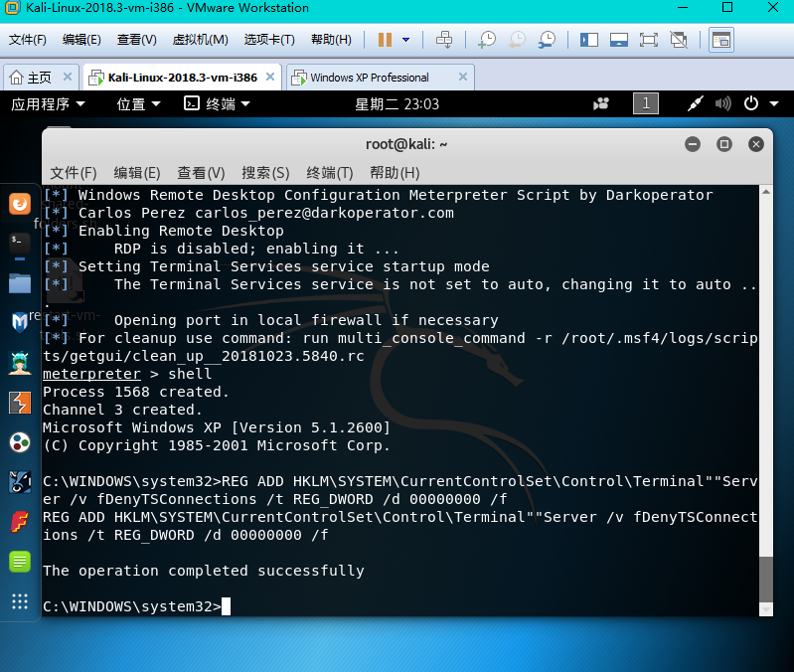
Task: Close the root@kali terminal window
Action: coord(756,144)
